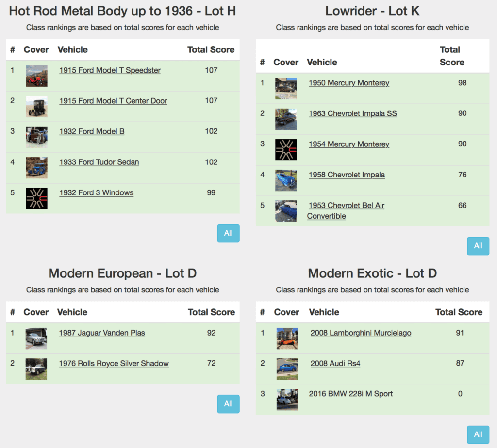The image size is (497, 448).
Task: Show all Modern European entries
Action: click(228, 403)
